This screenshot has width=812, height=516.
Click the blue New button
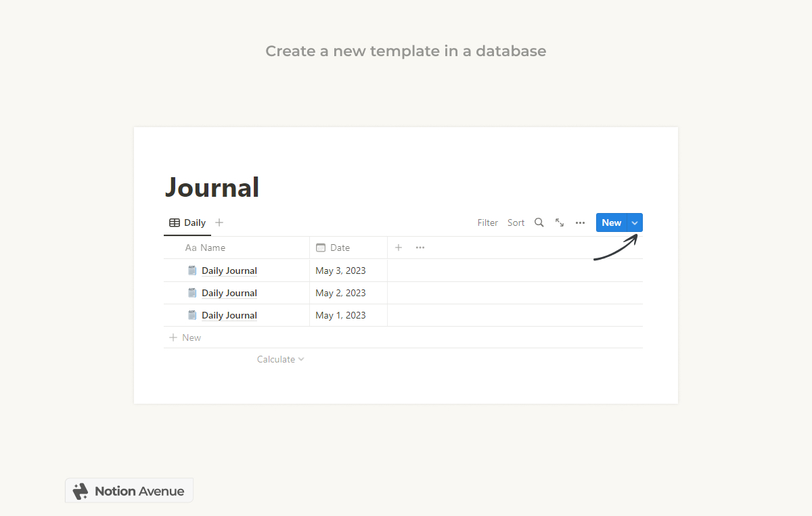pyautogui.click(x=611, y=222)
